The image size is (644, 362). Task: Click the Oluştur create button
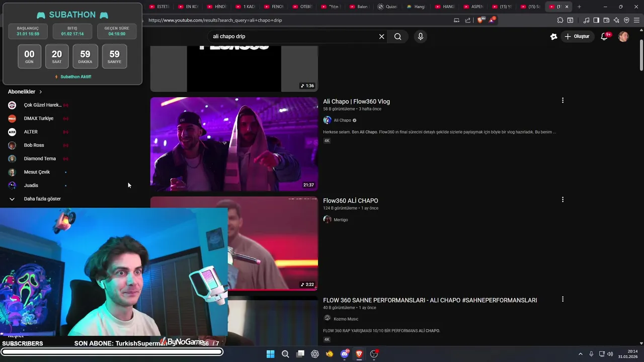577,36
